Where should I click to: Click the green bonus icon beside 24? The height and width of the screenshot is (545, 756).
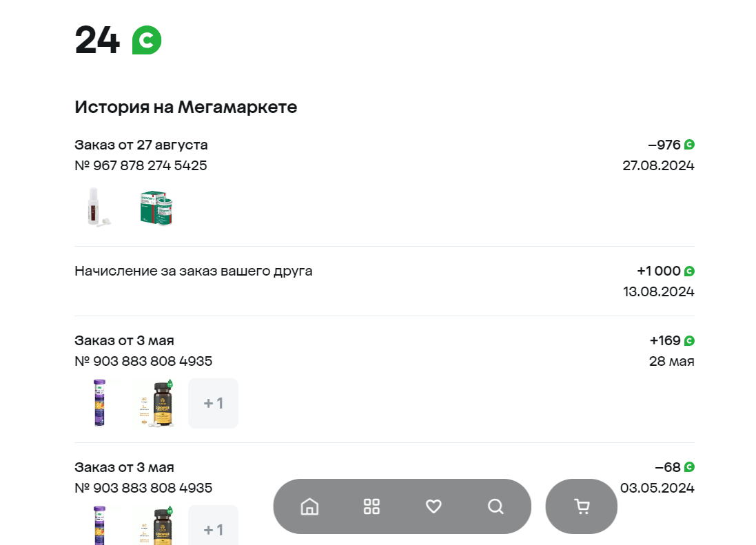[x=147, y=40]
